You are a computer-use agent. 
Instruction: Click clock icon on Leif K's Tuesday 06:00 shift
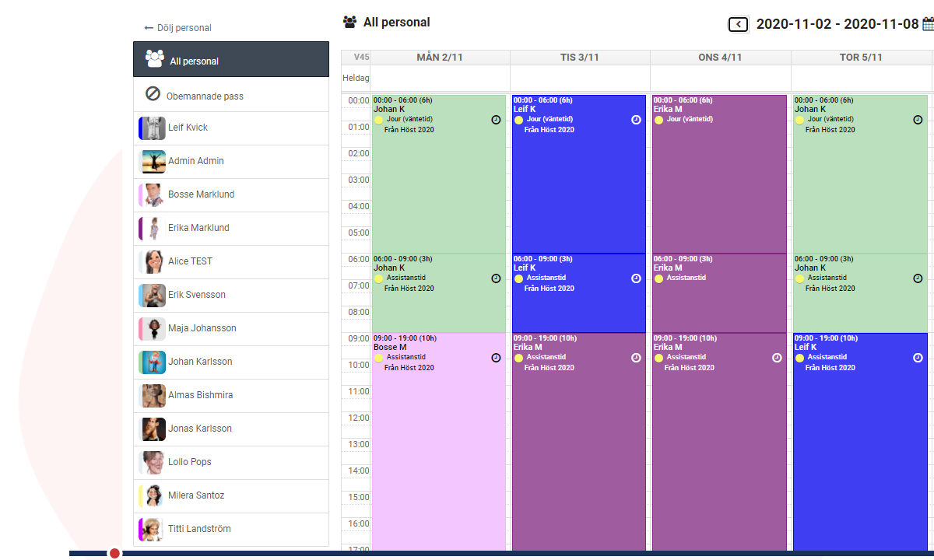(x=636, y=278)
